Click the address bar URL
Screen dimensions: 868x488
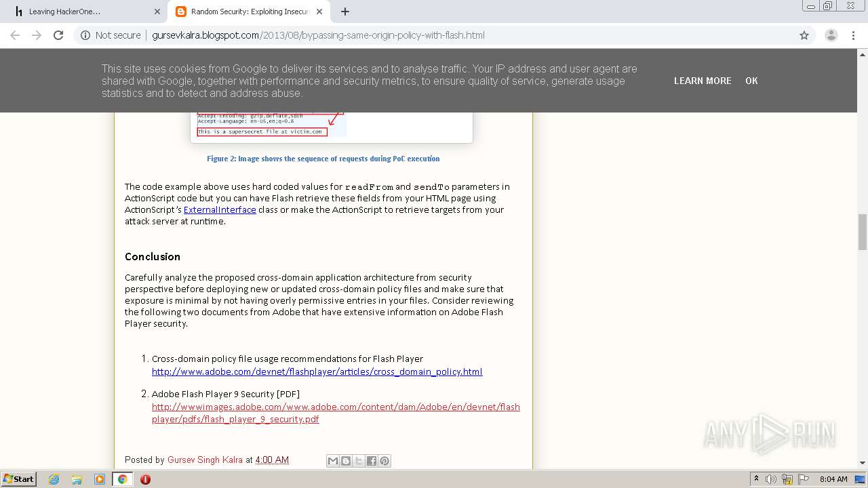[318, 35]
